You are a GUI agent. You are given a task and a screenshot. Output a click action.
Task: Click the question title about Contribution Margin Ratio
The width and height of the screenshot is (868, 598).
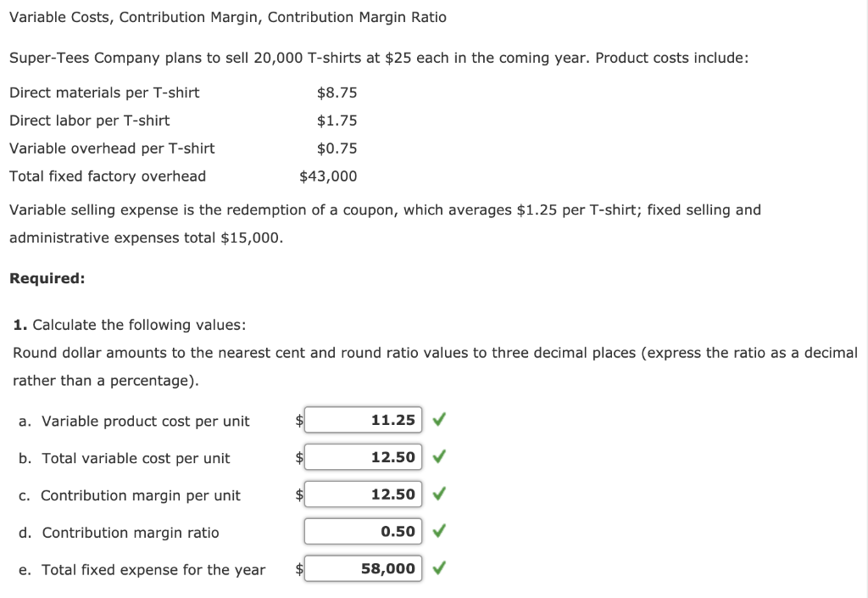(x=227, y=16)
